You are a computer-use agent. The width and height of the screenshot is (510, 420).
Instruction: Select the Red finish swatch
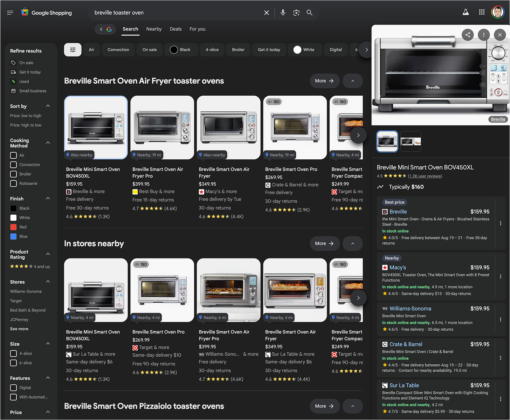(13, 227)
